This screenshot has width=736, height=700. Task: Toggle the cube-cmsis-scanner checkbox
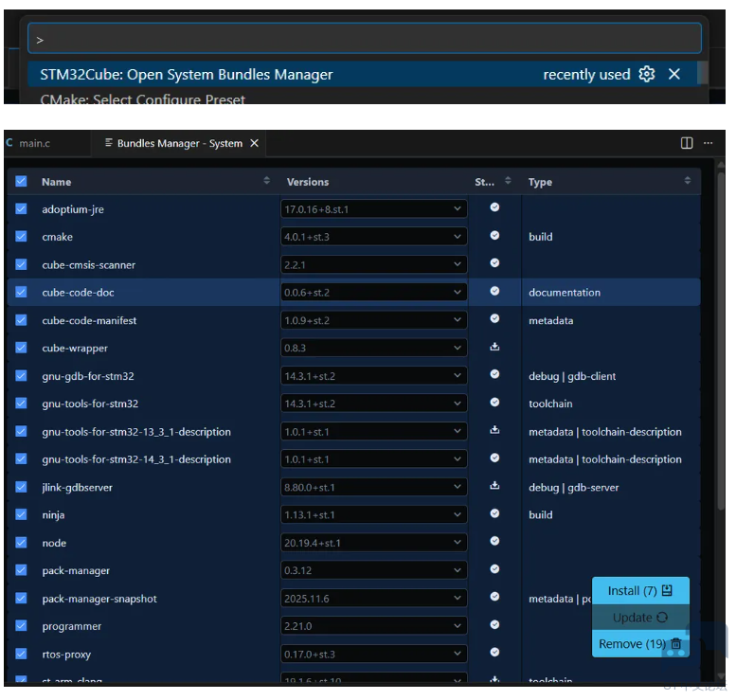pyautogui.click(x=21, y=264)
